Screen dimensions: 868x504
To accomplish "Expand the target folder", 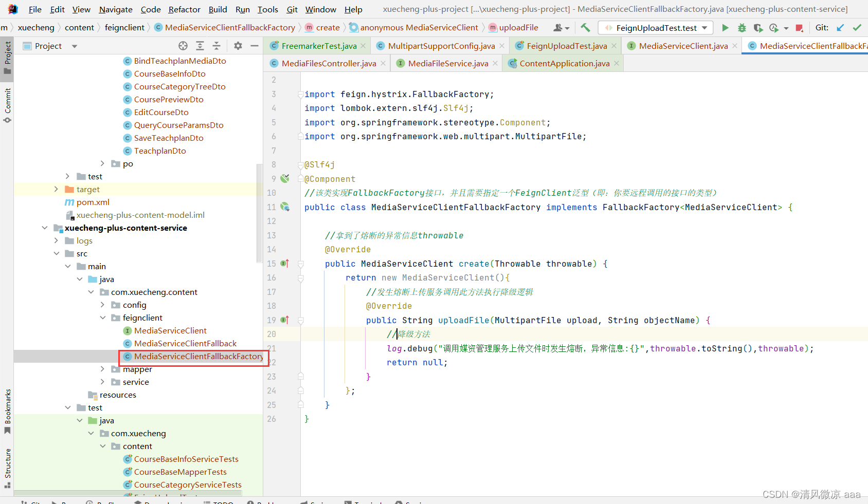I will (56, 189).
